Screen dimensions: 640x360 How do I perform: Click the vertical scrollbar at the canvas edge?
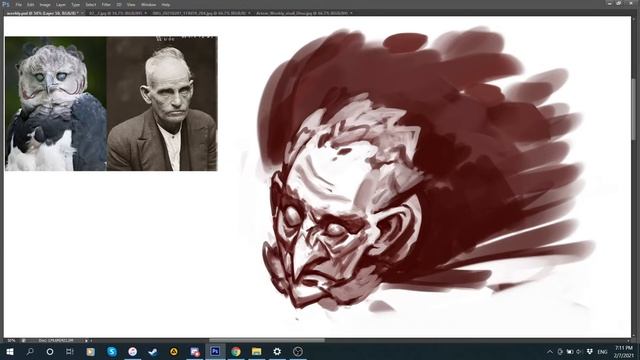click(634, 109)
